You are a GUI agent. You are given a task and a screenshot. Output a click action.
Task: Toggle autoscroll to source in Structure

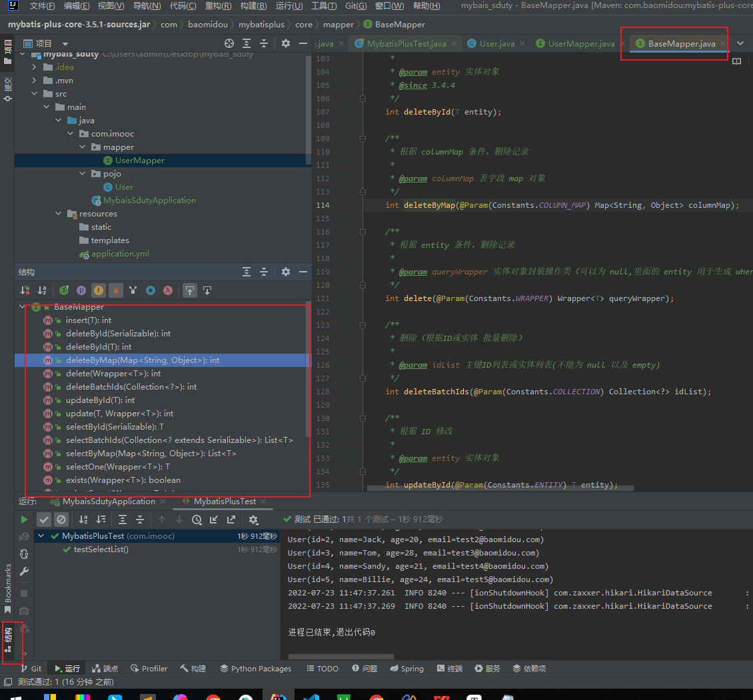pyautogui.click(x=190, y=290)
